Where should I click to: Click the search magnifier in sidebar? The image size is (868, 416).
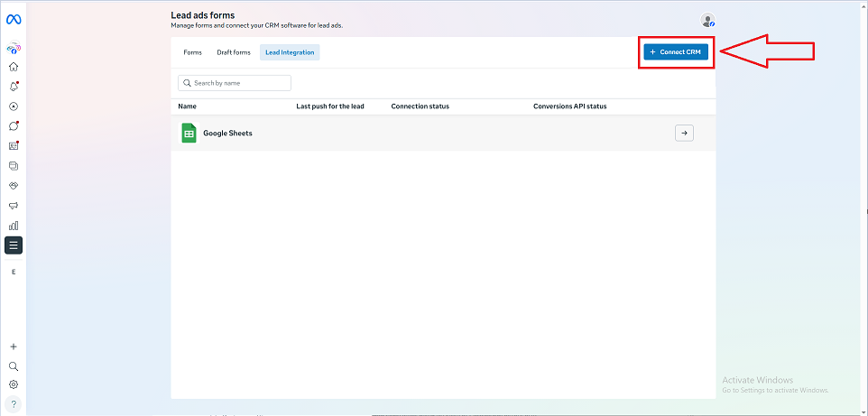pos(14,366)
